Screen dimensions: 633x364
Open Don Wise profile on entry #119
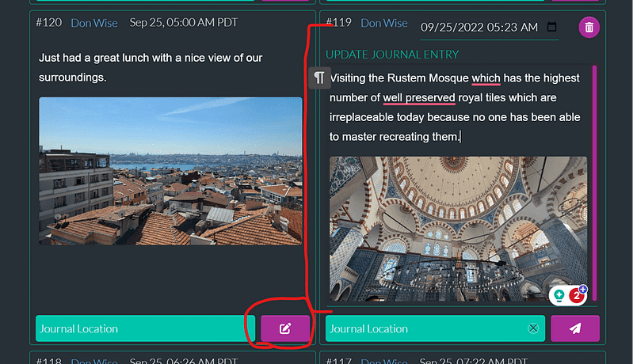coord(384,23)
